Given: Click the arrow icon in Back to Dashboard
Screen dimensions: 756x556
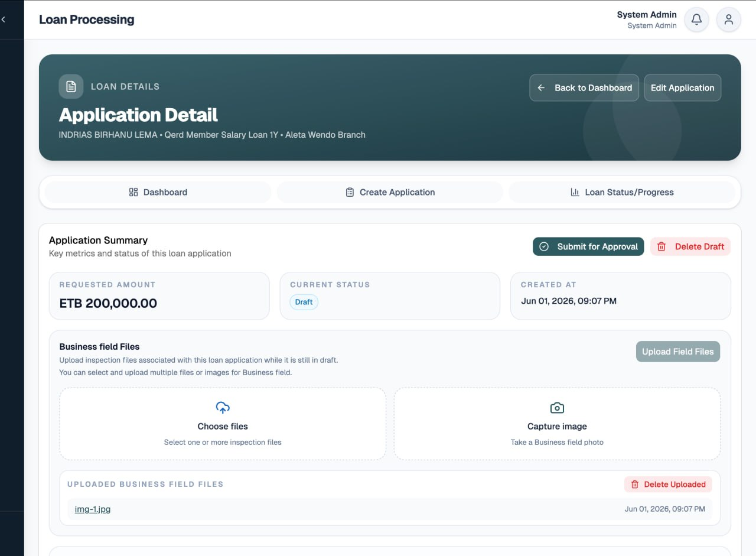Looking at the screenshot, I should pos(541,87).
